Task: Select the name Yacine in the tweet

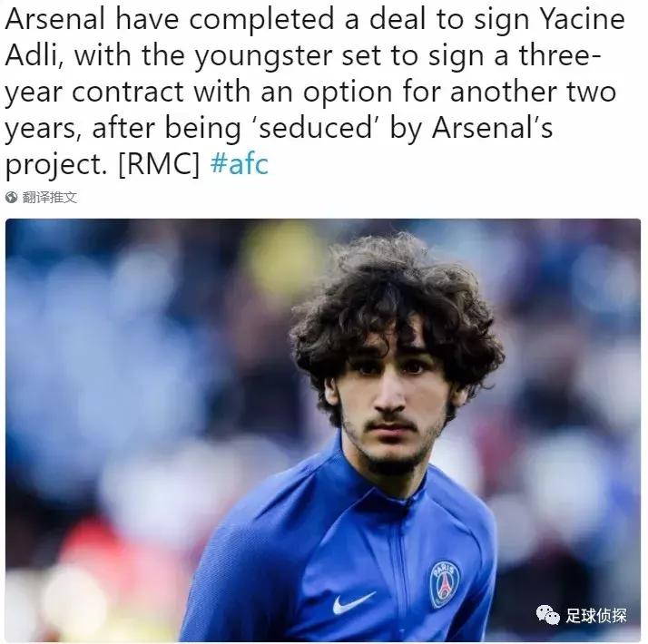Action: point(576,20)
